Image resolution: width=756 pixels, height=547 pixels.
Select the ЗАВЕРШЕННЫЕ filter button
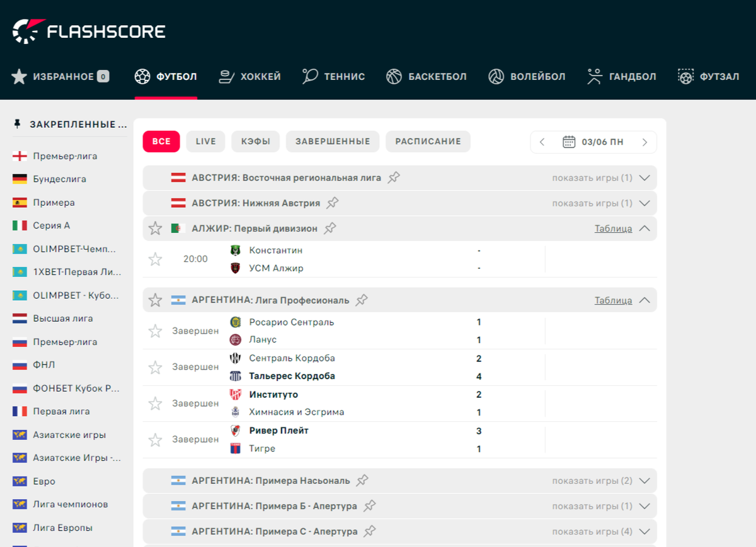(x=333, y=142)
